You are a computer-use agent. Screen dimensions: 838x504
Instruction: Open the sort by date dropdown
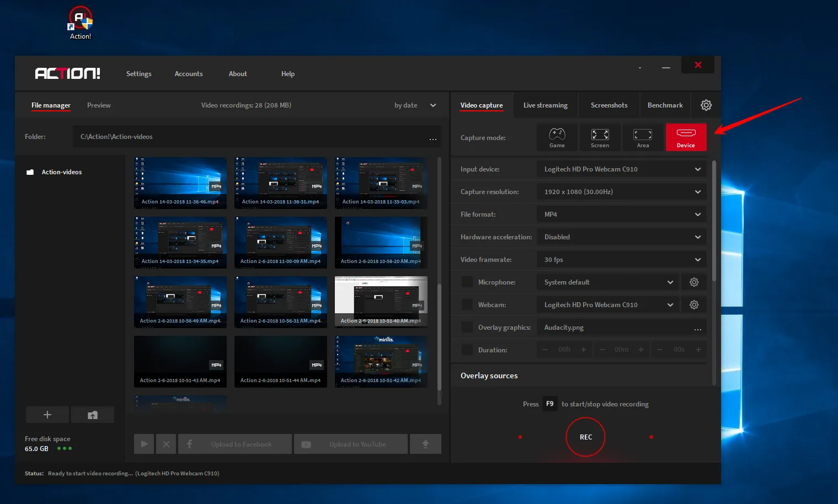coord(415,105)
